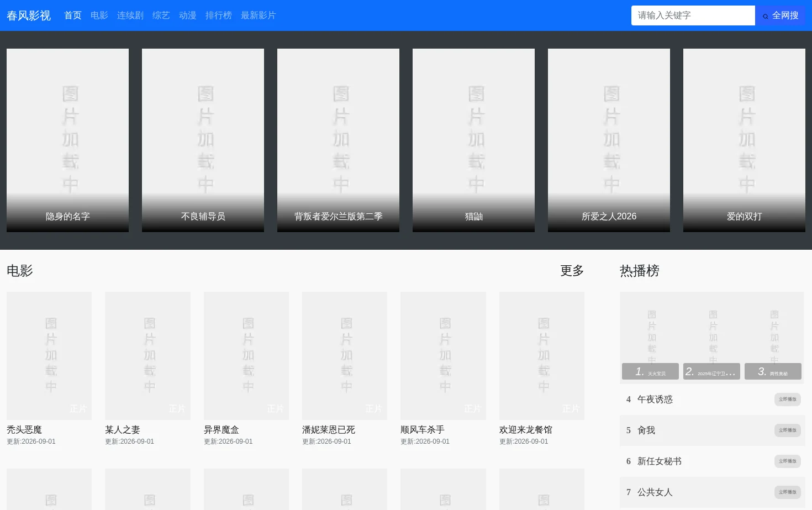The width and height of the screenshot is (812, 510).
Task: Open the 欢迎来龙餐馆 movie poster
Action: [542, 356]
